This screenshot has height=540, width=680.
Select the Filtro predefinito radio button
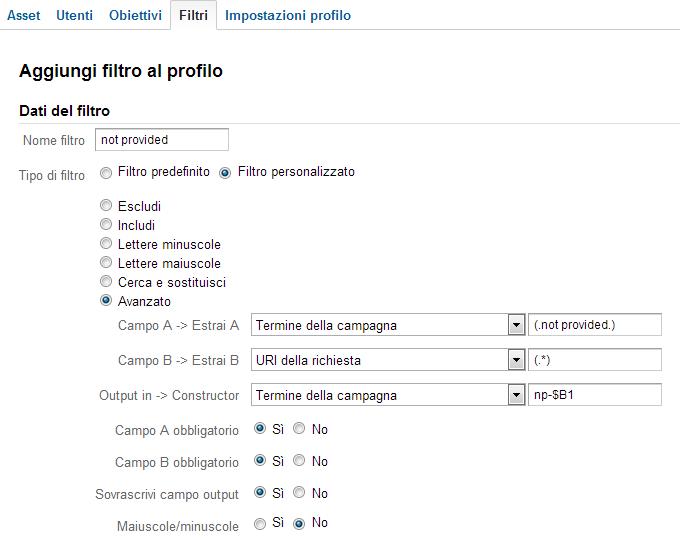click(106, 173)
